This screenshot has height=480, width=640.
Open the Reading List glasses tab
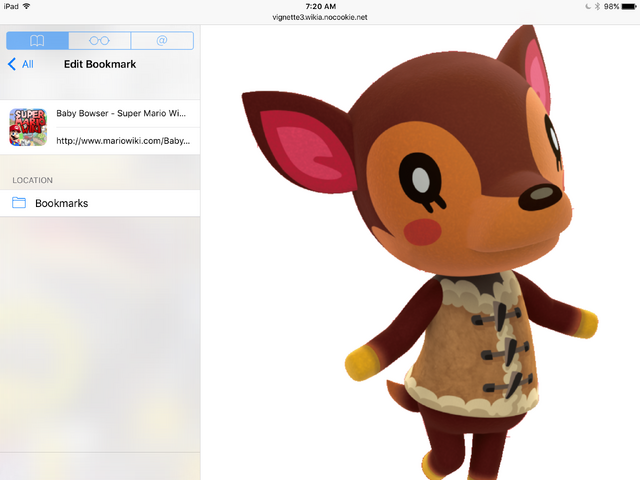coord(100,40)
